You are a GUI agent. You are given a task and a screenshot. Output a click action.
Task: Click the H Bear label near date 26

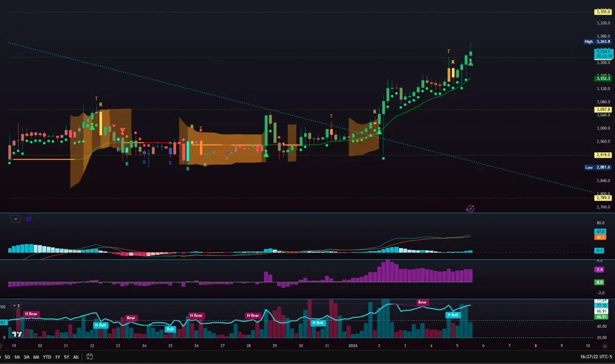tap(196, 316)
